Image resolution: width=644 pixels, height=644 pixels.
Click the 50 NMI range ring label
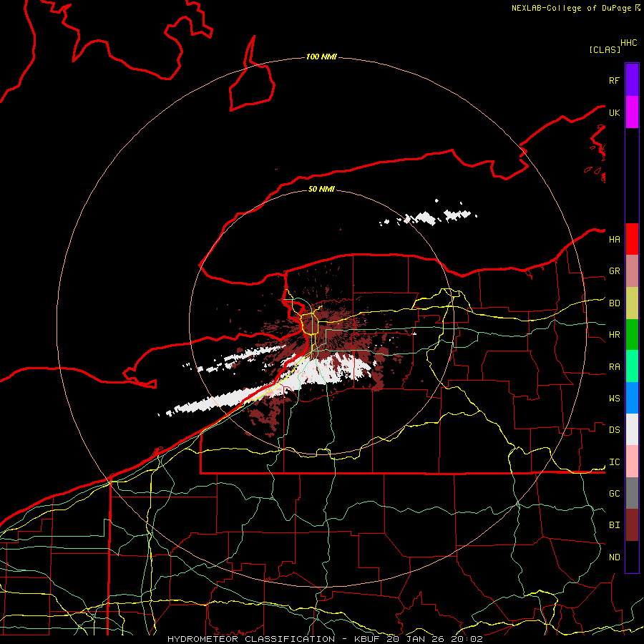click(x=321, y=189)
